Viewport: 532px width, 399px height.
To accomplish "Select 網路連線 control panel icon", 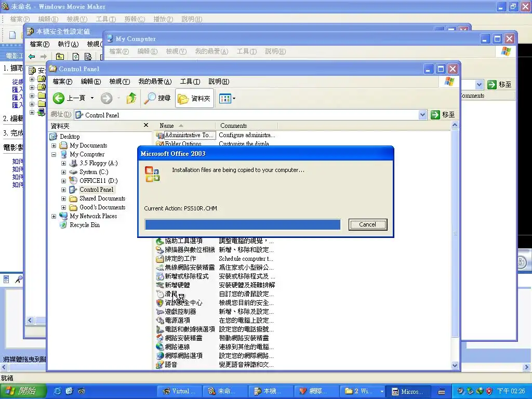I will pyautogui.click(x=177, y=347).
